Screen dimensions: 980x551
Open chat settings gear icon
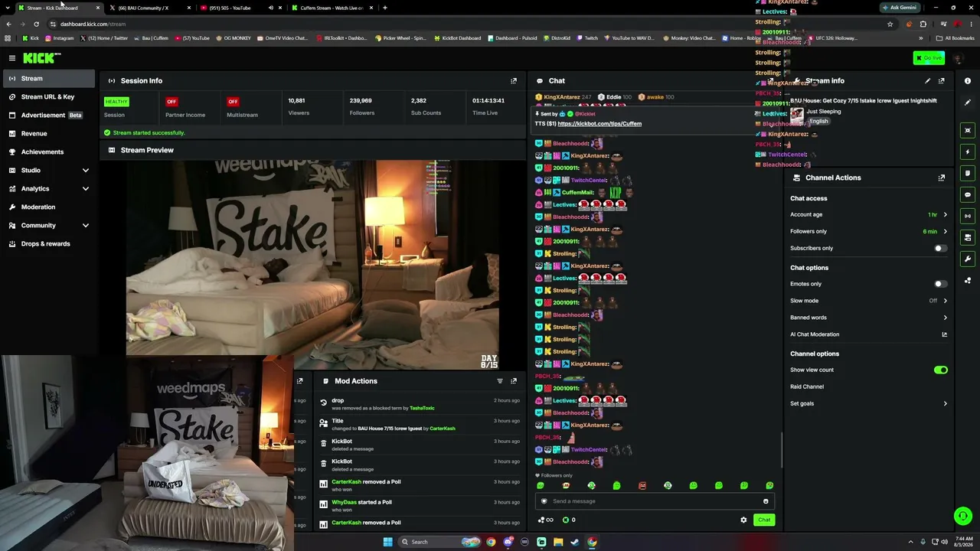pyautogui.click(x=743, y=520)
